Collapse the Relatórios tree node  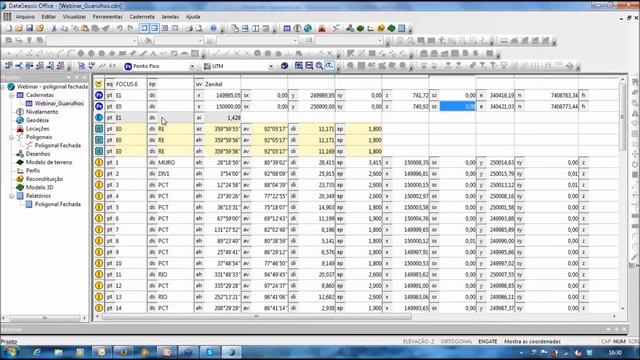pos(12,196)
